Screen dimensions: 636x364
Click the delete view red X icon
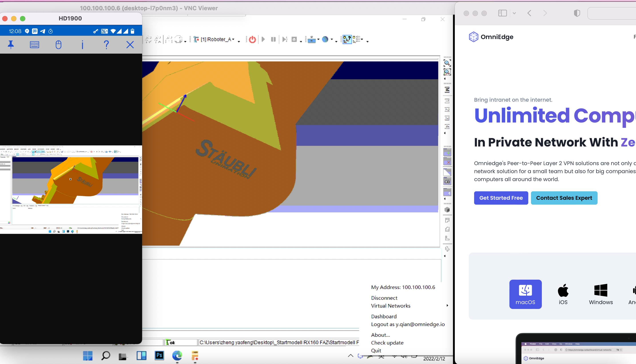447,162
